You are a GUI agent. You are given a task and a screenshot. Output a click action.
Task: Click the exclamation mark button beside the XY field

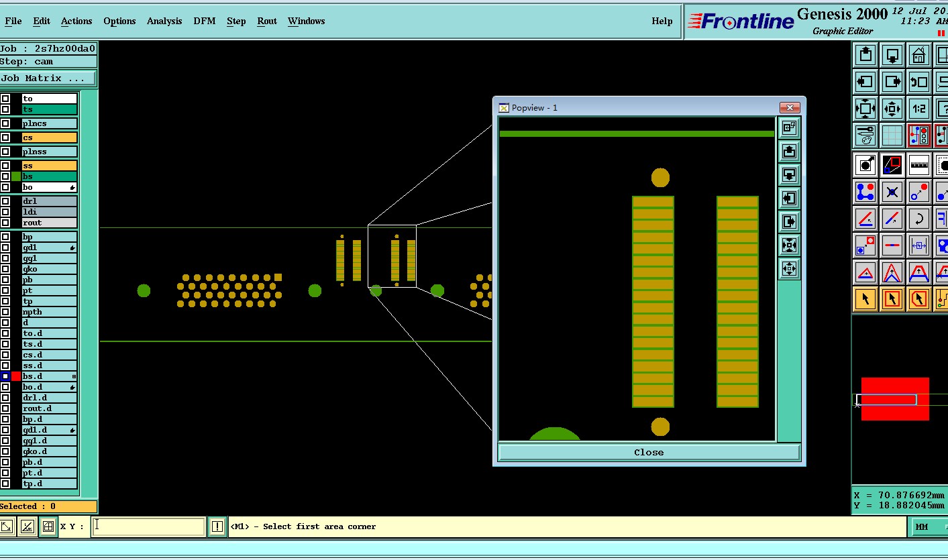pyautogui.click(x=217, y=526)
